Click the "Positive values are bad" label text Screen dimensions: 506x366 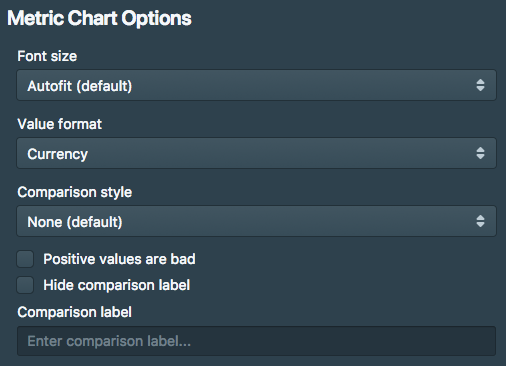119,259
